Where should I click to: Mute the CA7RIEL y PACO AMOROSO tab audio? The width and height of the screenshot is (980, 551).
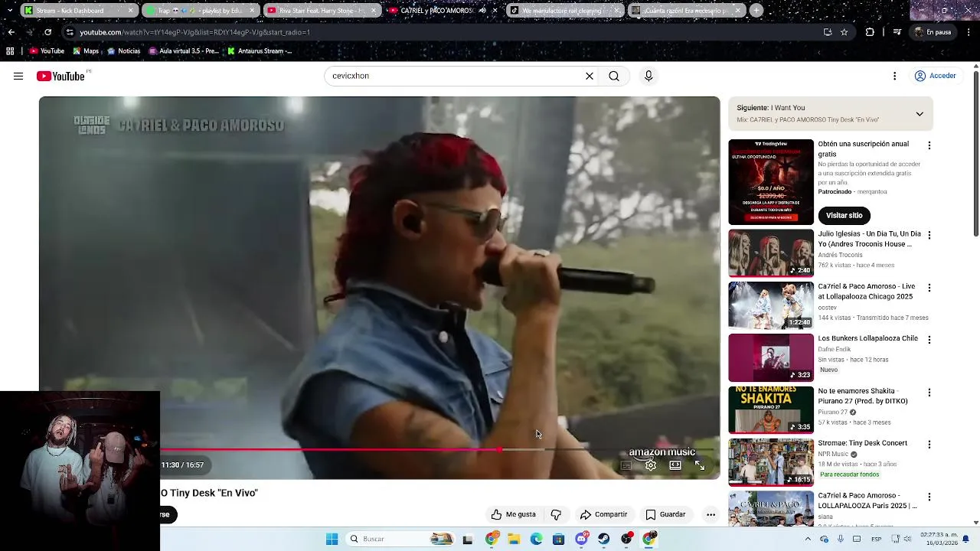pyautogui.click(x=482, y=11)
